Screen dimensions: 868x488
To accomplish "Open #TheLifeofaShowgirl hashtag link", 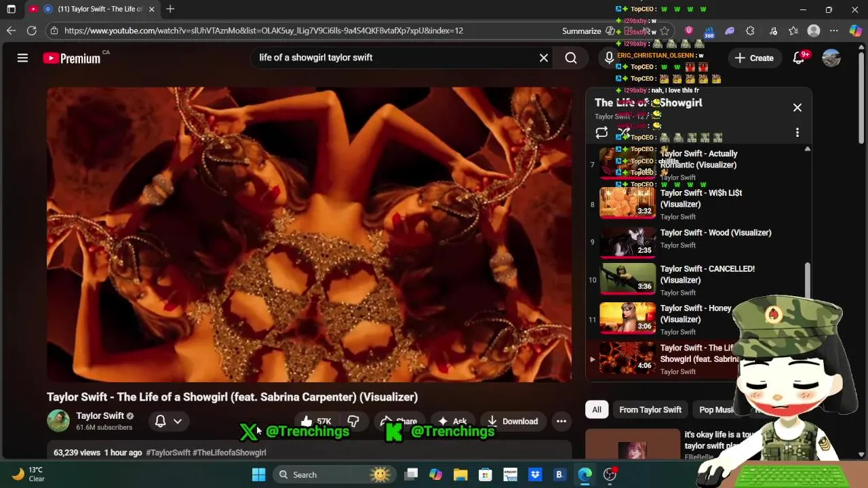I will tap(229, 453).
